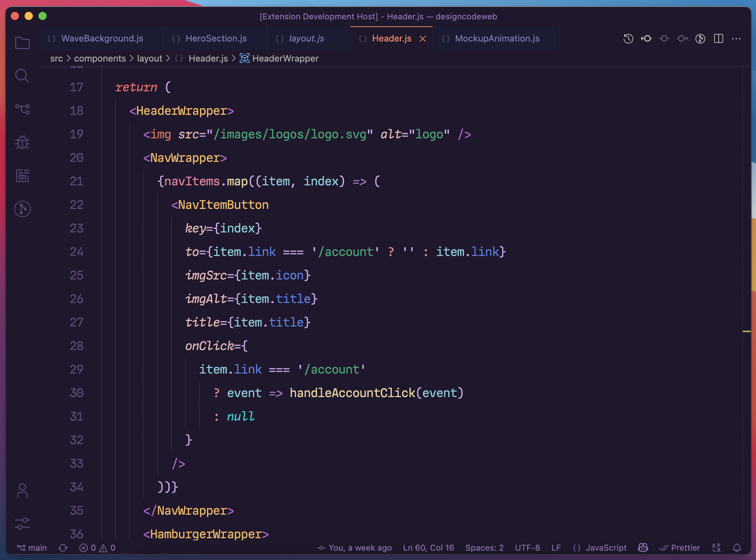Close the Header.js tab
Viewport: 756px width, 560px height.
pos(423,39)
